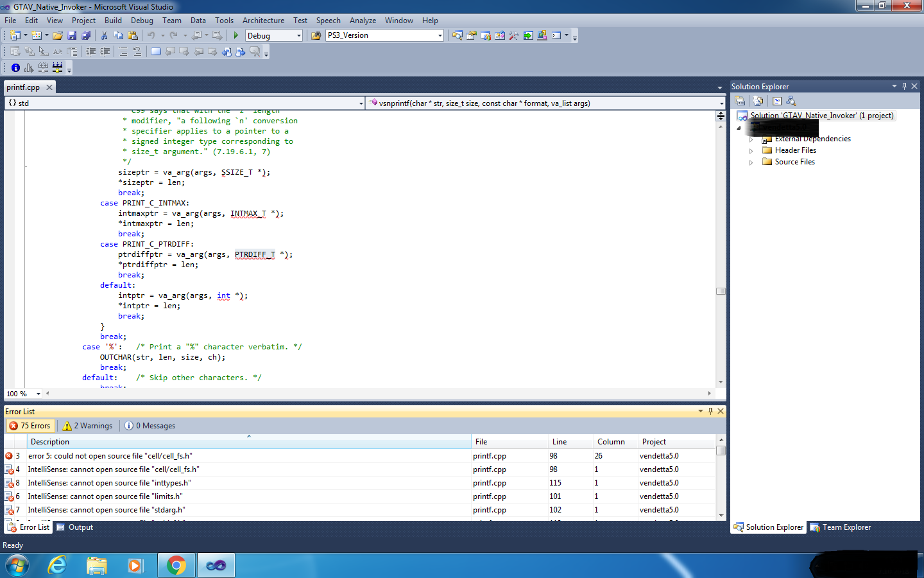Image resolution: width=924 pixels, height=578 pixels.
Task: Open the 100 % zoom dropdown
Action: point(38,394)
